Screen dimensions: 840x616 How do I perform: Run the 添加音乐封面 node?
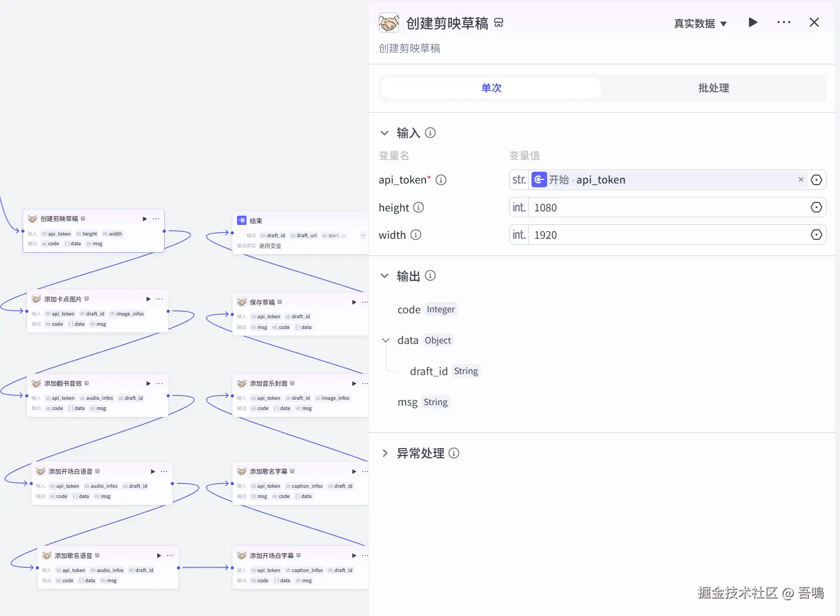coord(354,384)
